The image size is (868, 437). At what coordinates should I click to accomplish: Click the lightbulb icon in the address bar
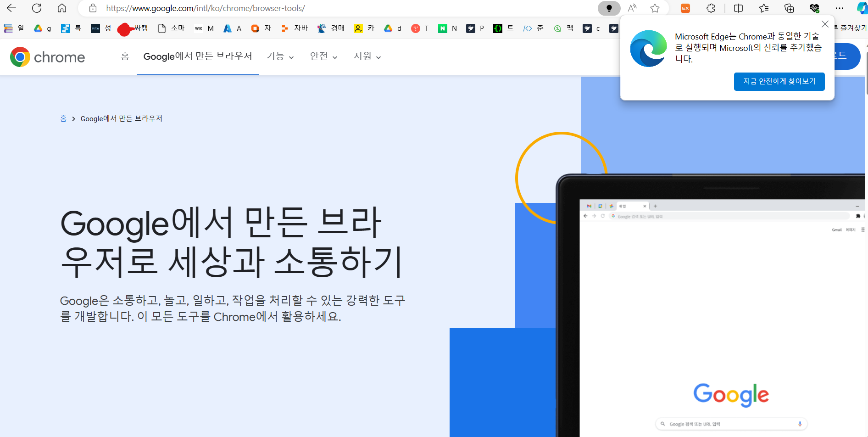tap(609, 8)
